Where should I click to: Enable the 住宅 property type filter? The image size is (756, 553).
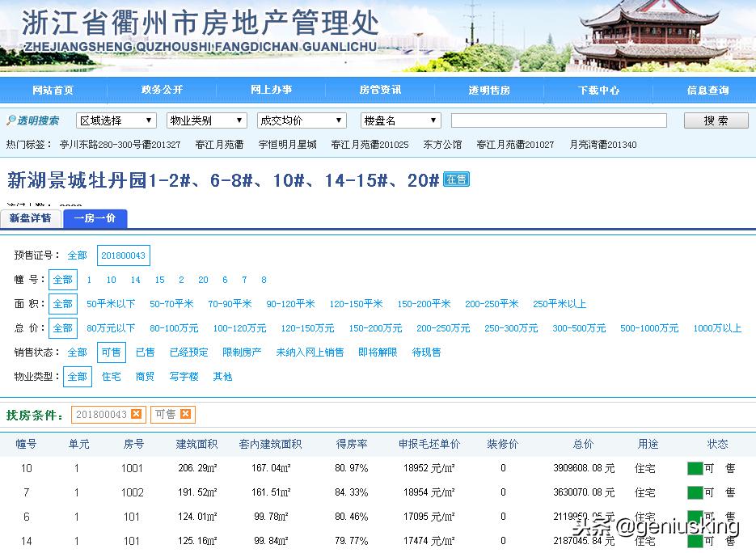112,376
